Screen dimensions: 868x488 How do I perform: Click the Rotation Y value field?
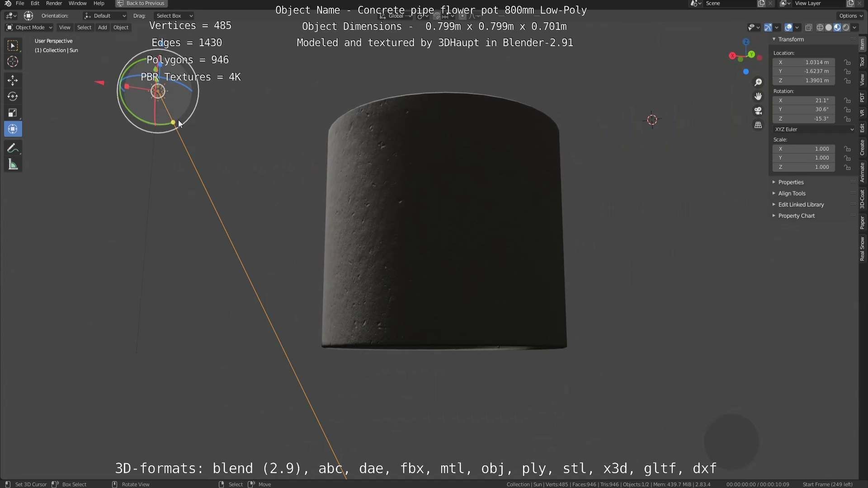804,109
